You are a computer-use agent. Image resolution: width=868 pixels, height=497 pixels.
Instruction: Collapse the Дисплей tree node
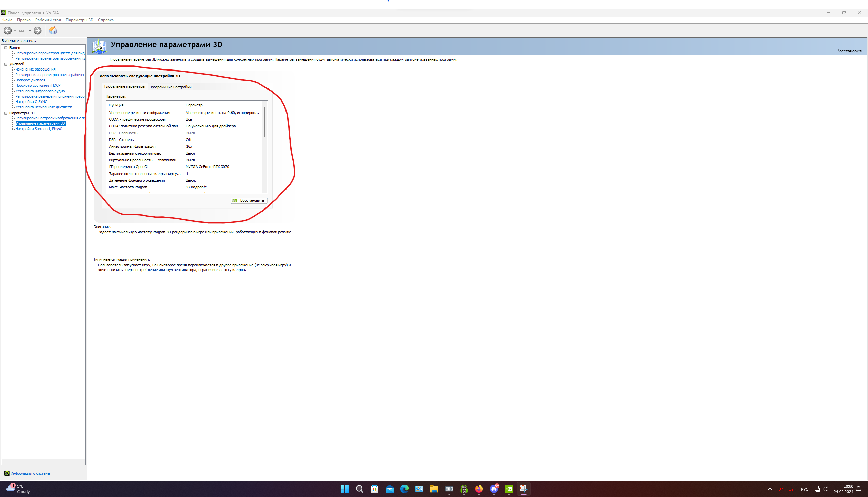(6, 64)
